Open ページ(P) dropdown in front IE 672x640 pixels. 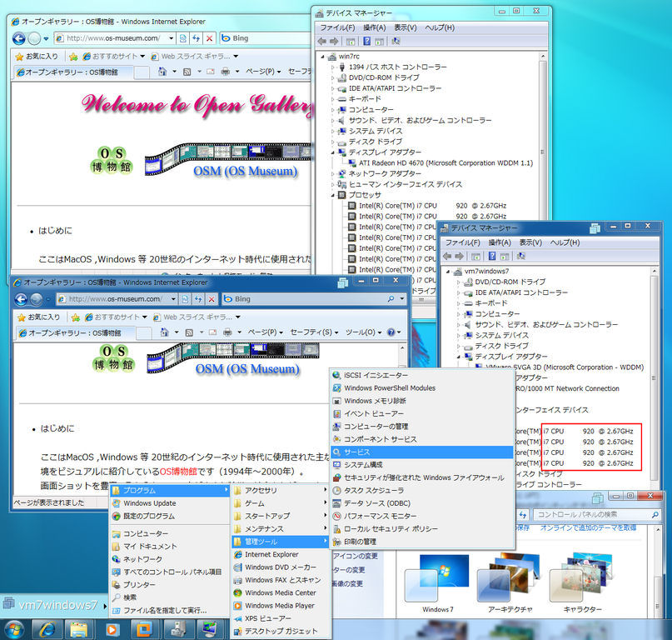click(266, 332)
